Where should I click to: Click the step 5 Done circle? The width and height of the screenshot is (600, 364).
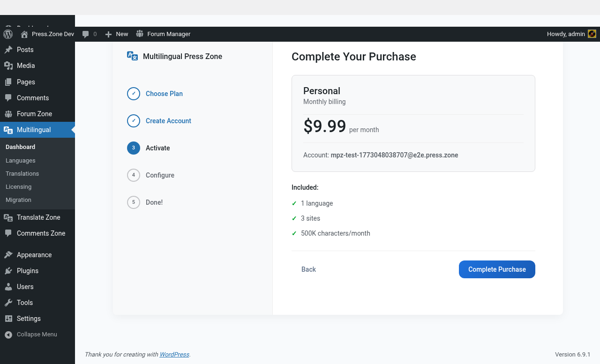coord(134,202)
